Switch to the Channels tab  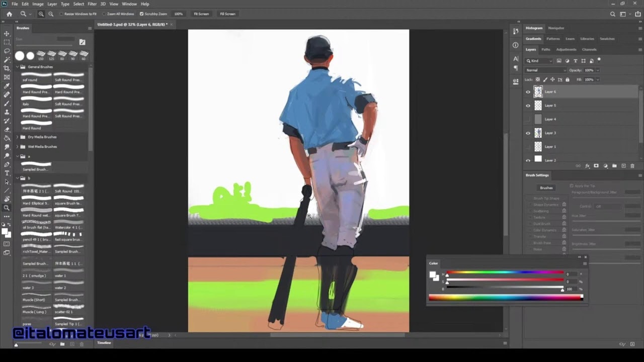click(589, 49)
